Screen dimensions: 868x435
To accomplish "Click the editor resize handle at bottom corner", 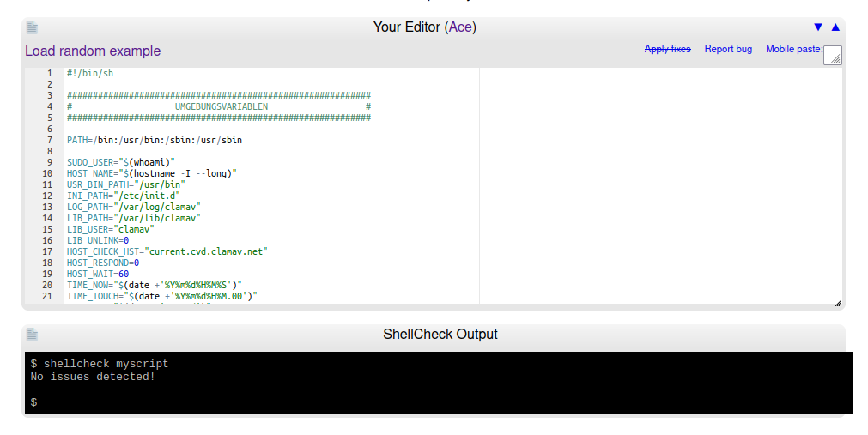I will (x=838, y=303).
